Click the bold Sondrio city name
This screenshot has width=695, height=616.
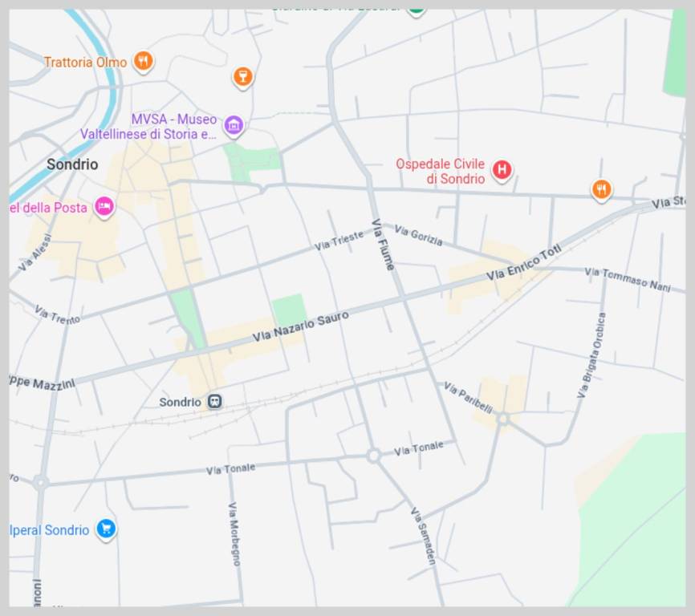[72, 164]
